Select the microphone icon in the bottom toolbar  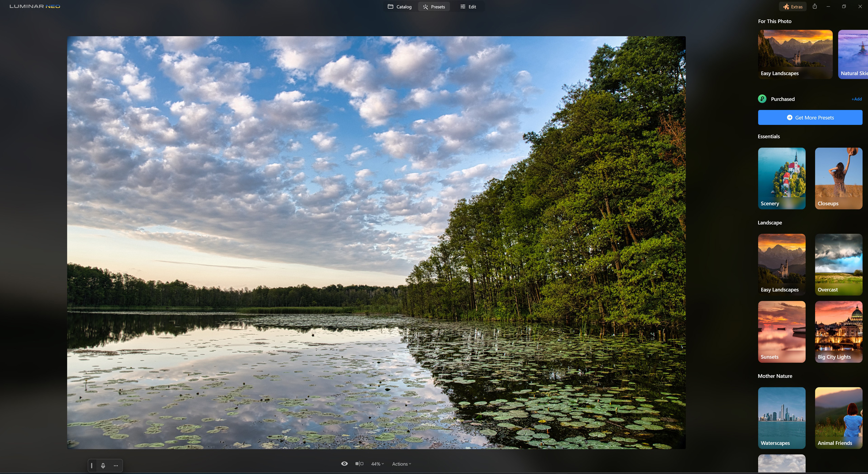(103, 465)
